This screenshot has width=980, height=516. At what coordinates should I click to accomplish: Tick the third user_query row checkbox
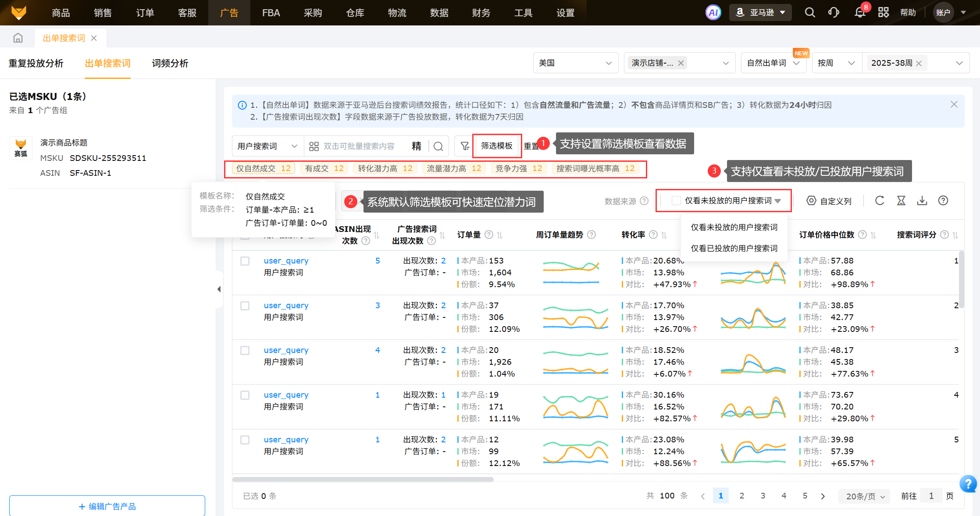coord(245,351)
